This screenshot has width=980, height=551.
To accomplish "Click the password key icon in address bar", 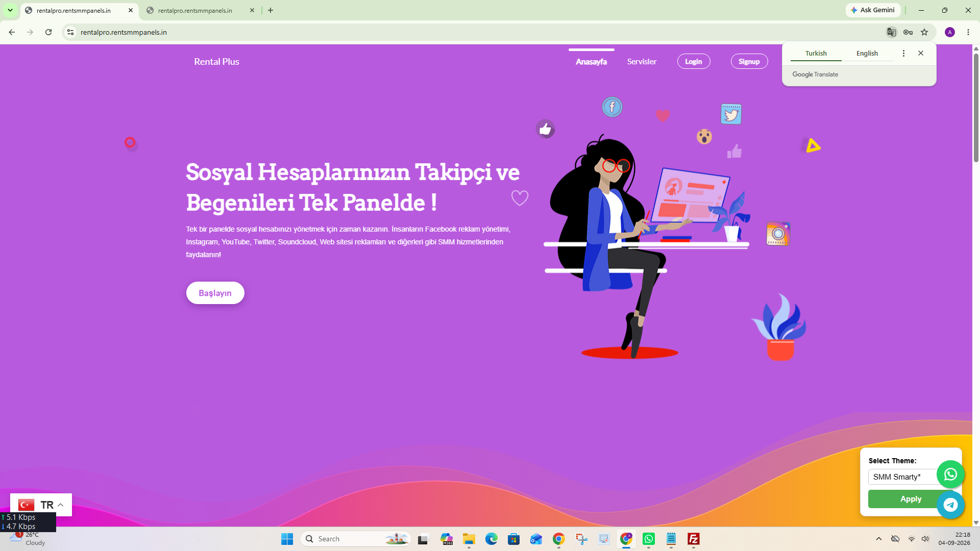I will tap(908, 32).
